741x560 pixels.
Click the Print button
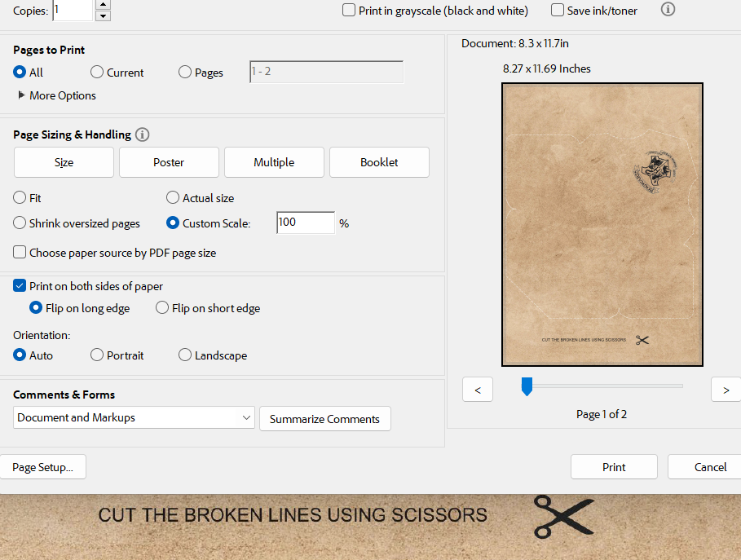(614, 467)
